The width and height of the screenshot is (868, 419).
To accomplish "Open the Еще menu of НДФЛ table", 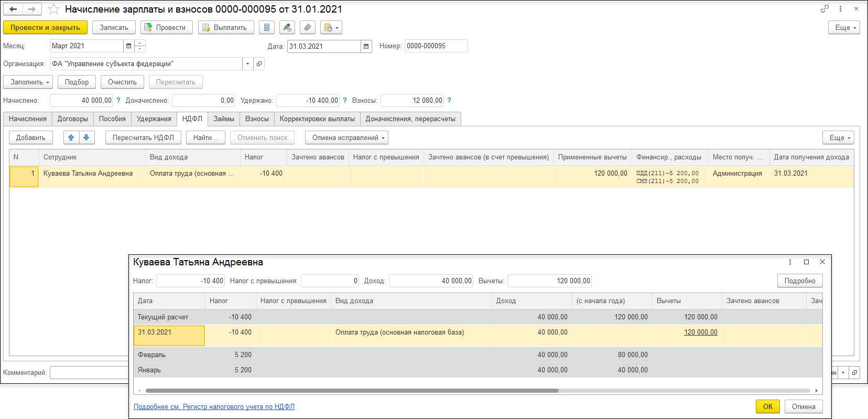I will point(838,138).
